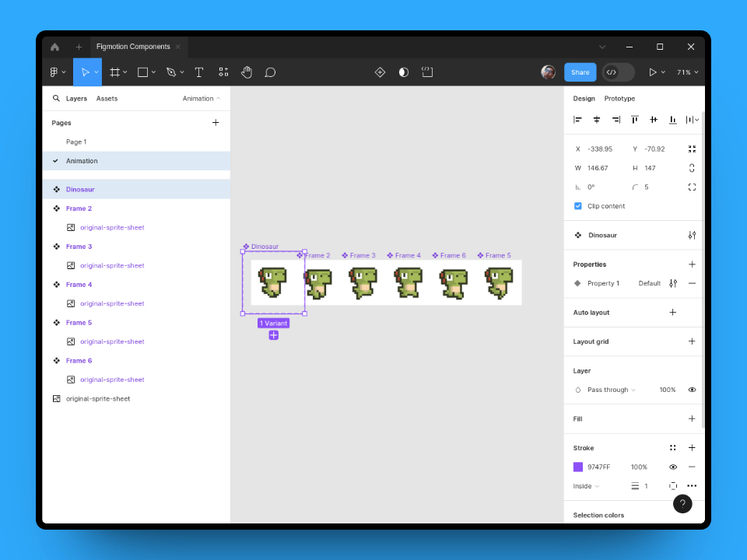The image size is (747, 560).
Task: Click the Share button
Action: [580, 72]
